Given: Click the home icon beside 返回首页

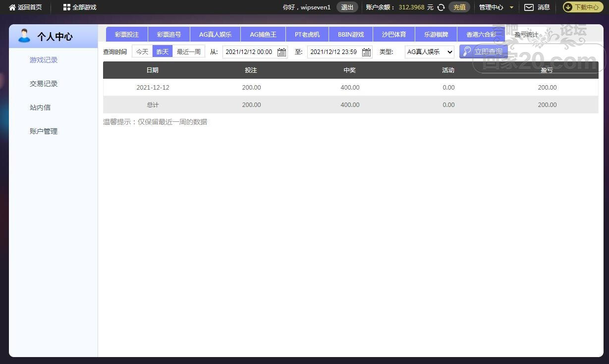Looking at the screenshot, I should [x=12, y=7].
